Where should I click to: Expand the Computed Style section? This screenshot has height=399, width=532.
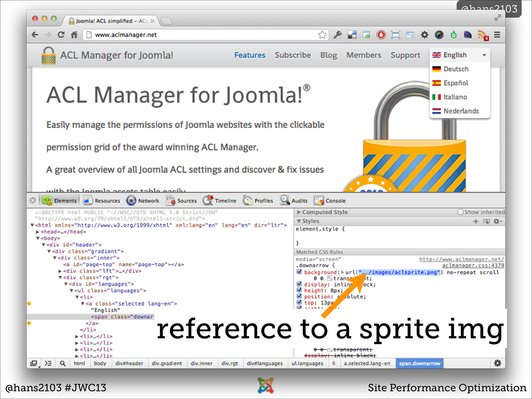click(299, 212)
